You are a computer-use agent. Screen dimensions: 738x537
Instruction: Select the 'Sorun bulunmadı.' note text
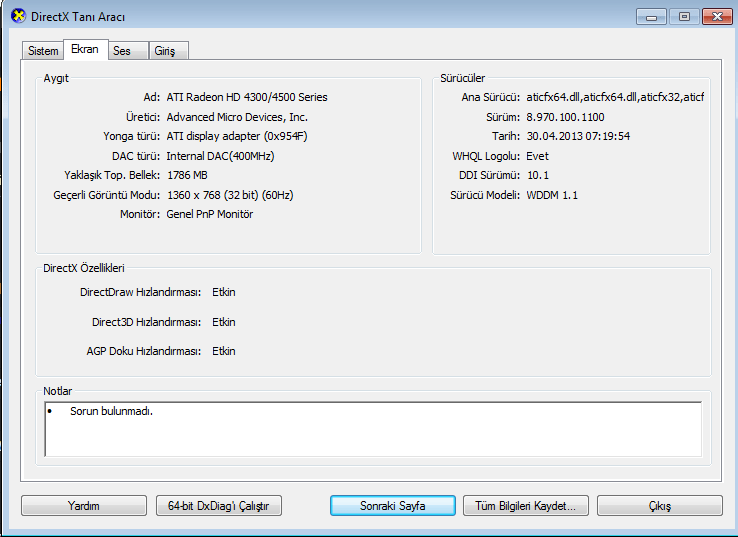tap(112, 411)
